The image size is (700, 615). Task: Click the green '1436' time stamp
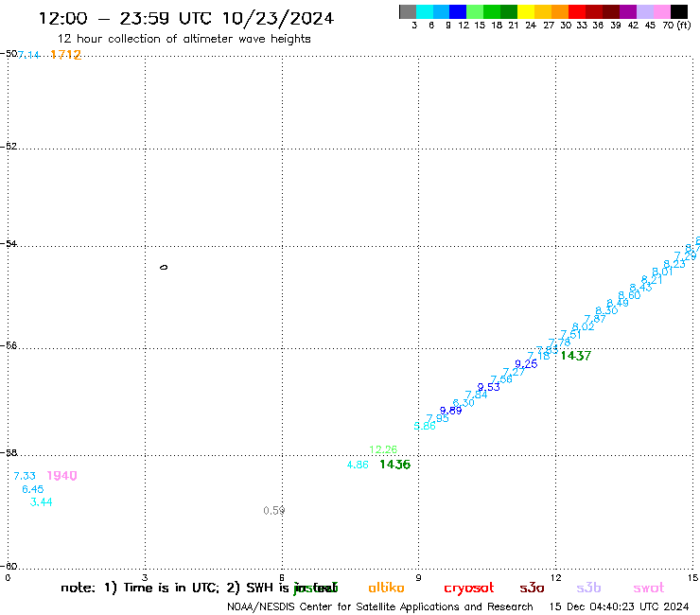pyautogui.click(x=395, y=465)
